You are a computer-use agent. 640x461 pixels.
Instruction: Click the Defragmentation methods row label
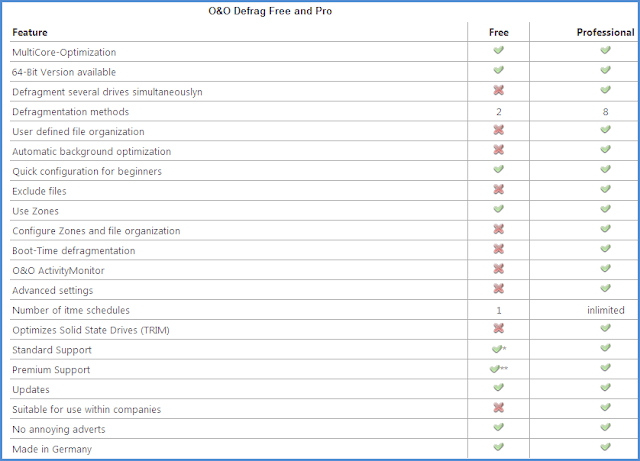pyautogui.click(x=71, y=112)
